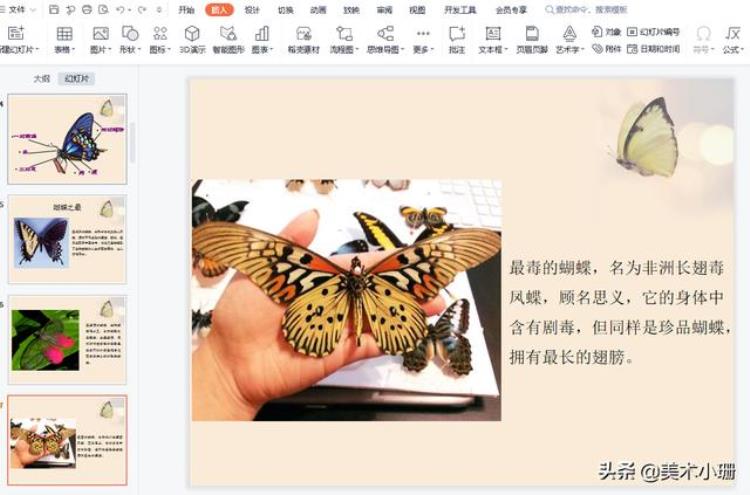The height and width of the screenshot is (495, 750).
Task: Switch to the 设计 design tab
Action: coord(252,9)
